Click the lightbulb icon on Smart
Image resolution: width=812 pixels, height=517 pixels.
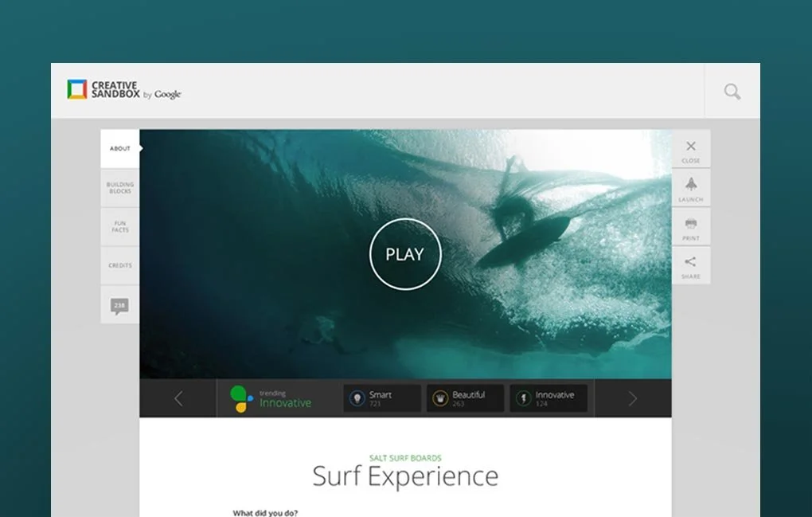pyautogui.click(x=357, y=398)
